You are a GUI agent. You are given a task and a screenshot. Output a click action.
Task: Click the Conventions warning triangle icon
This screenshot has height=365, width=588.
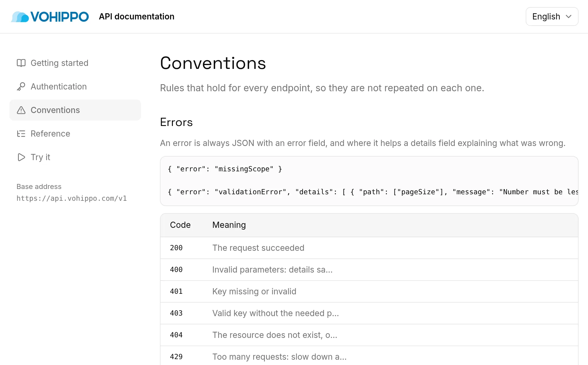(x=21, y=110)
